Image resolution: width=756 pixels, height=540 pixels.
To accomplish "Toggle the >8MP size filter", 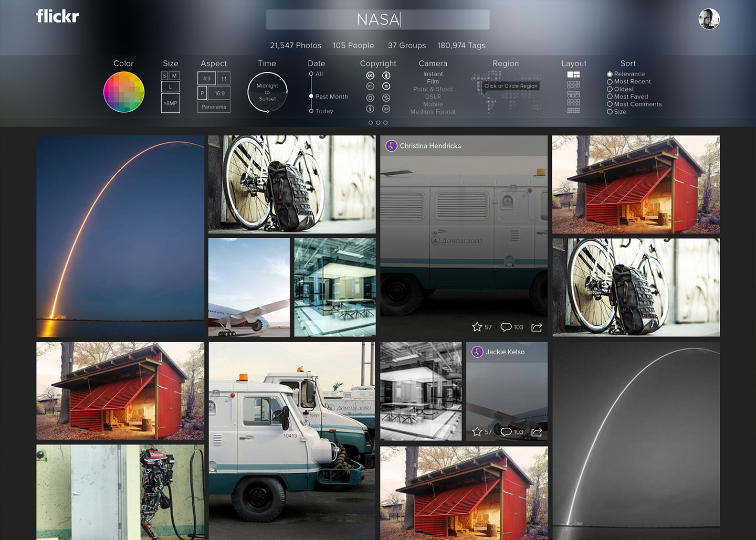I will point(171,103).
